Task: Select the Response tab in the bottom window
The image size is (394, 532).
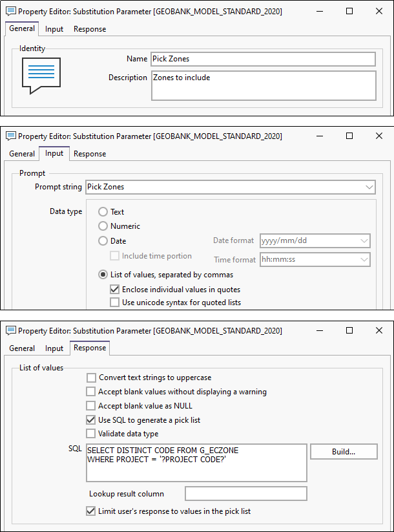Action: click(x=90, y=348)
